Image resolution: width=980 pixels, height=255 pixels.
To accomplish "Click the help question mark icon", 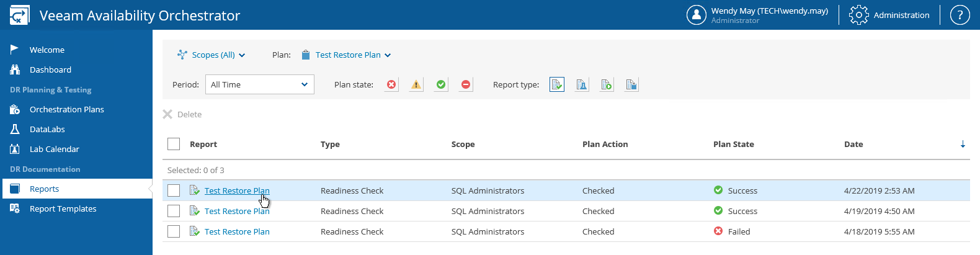I will click(x=960, y=15).
